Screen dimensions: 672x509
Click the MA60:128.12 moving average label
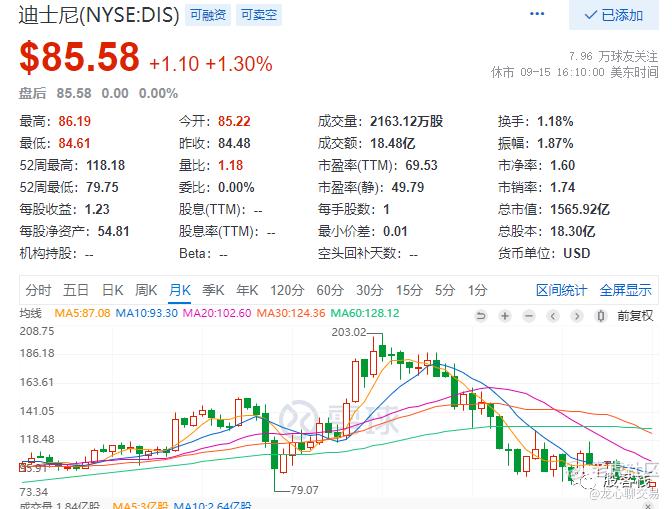point(365,313)
